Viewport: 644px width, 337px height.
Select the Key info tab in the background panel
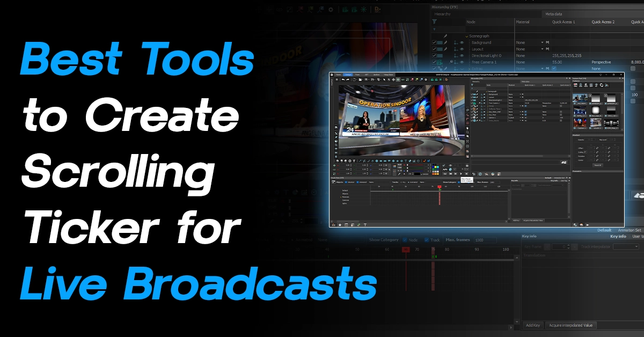click(x=618, y=236)
